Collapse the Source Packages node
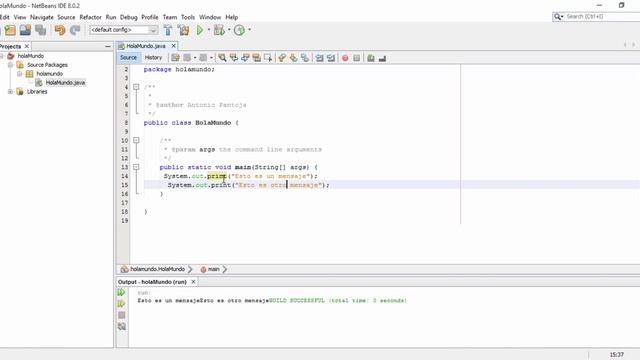This screenshot has height=360, width=640. click(x=11, y=65)
